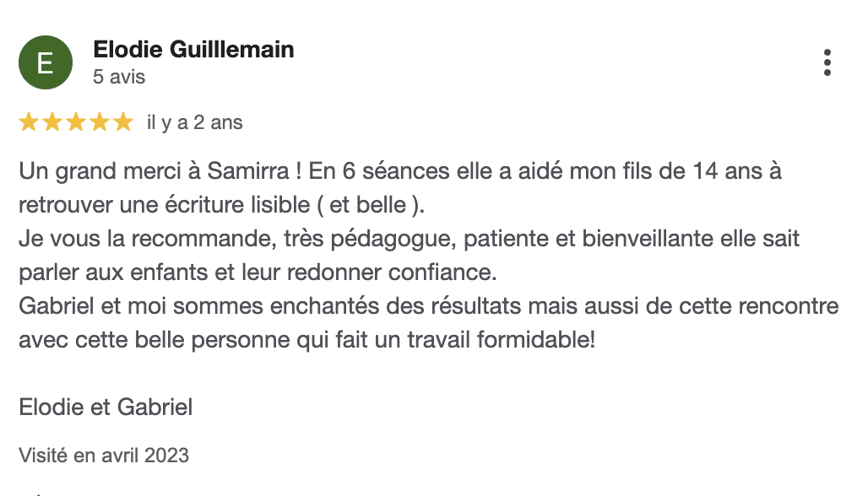Image resolution: width=868 pixels, height=496 pixels.
Task: Click the phrase "Je vous la recommande"
Action: coord(142,239)
